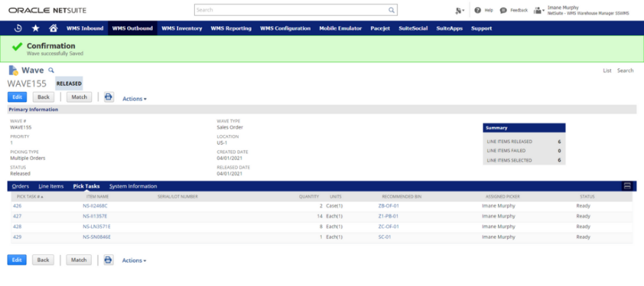
Task: Open Mobile Emulator menu
Action: [341, 28]
